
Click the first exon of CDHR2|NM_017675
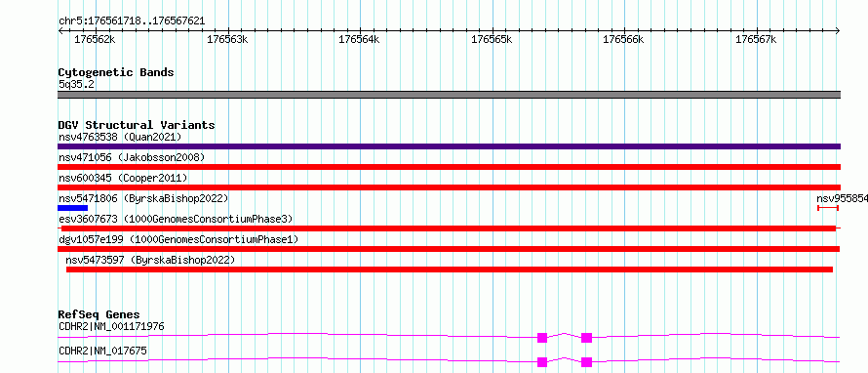[x=542, y=362]
